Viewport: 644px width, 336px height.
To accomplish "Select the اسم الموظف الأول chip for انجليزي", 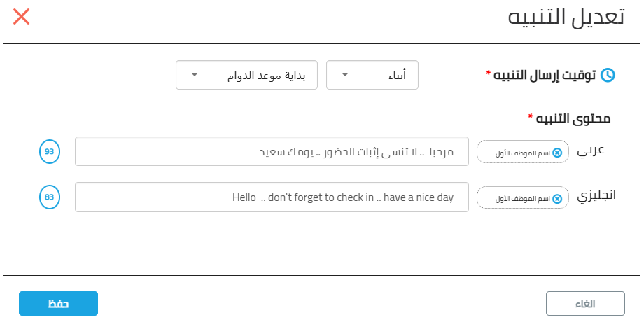I will 523,197.
